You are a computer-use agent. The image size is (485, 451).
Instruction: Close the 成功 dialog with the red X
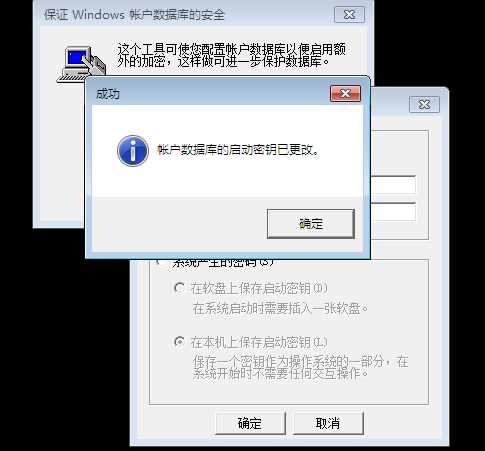coord(345,94)
